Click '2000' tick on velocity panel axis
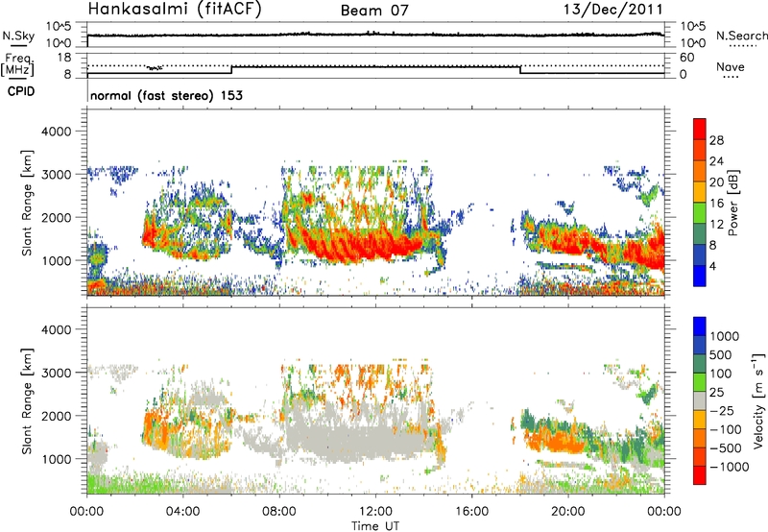Screen dimensions: 768x532 click(56, 416)
